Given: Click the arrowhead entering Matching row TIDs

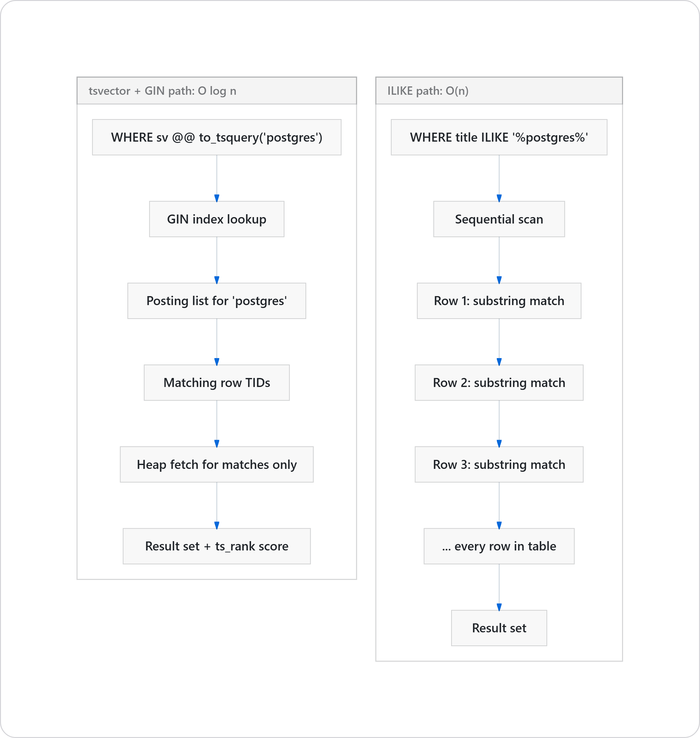Looking at the screenshot, I should click(x=217, y=361).
